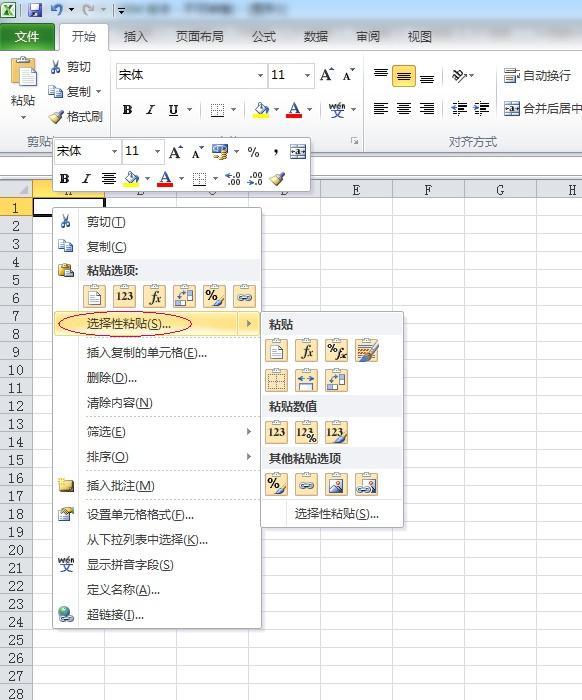Click keep source column widths paste icon
This screenshot has height=700, width=582.
tap(307, 380)
